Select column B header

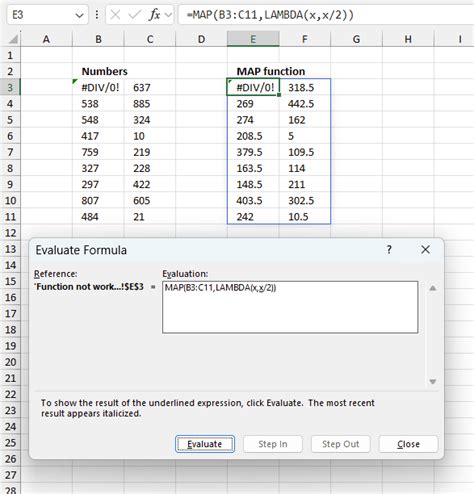[98, 39]
